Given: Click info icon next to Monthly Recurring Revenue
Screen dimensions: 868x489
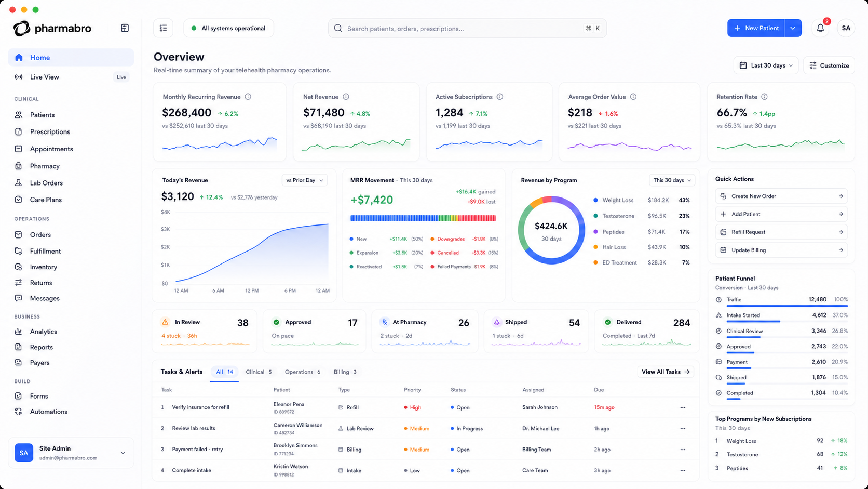Looking at the screenshot, I should tap(248, 97).
